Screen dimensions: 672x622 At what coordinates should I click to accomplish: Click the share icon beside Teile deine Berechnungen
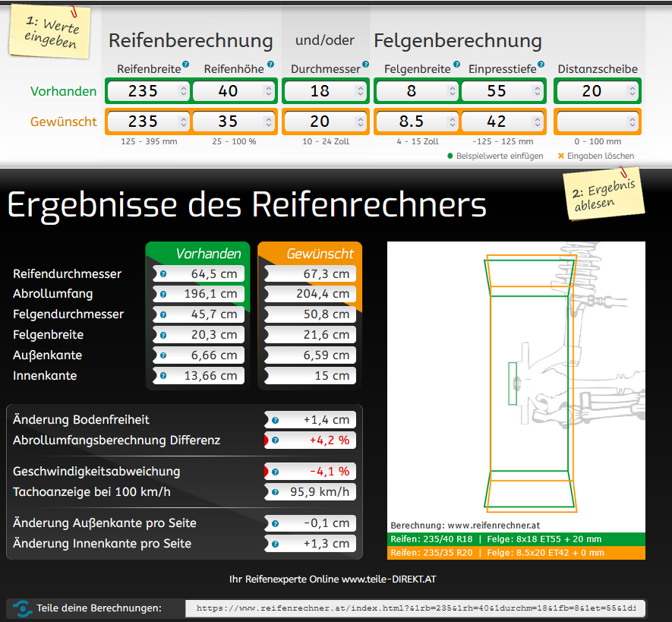[x=23, y=608]
